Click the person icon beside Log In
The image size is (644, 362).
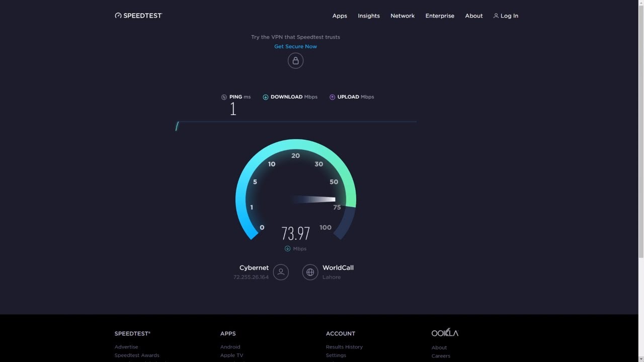coord(496,16)
